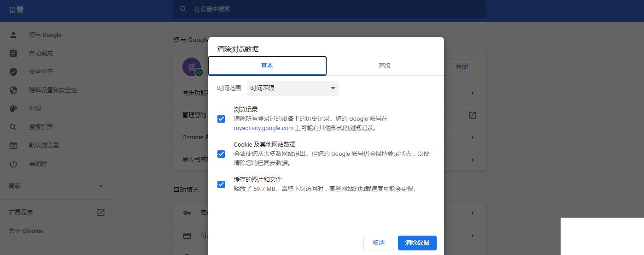Viewport: 644px width, 255px height.
Task: Click the 取消 button
Action: coord(379,243)
